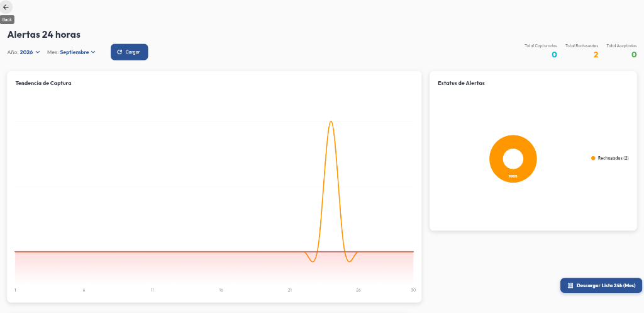Click x-axis label 6 on chart
The image size is (644, 313).
[x=84, y=290]
